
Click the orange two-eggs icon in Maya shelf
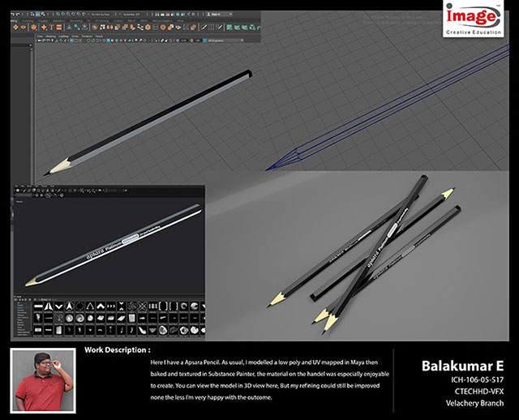109,27
